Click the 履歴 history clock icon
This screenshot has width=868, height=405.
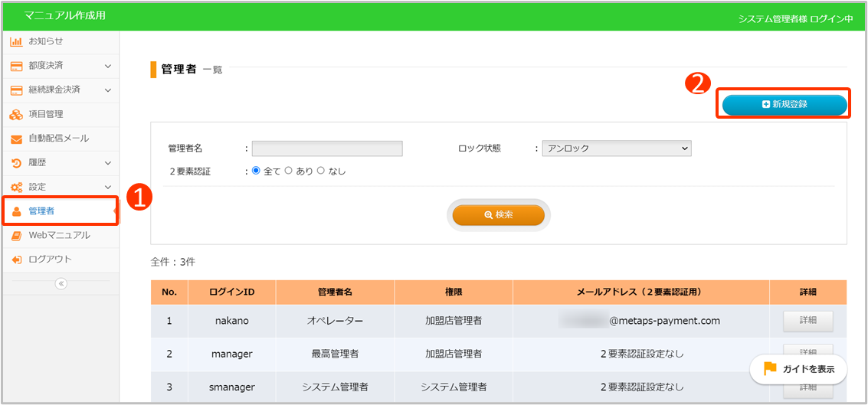click(x=16, y=163)
